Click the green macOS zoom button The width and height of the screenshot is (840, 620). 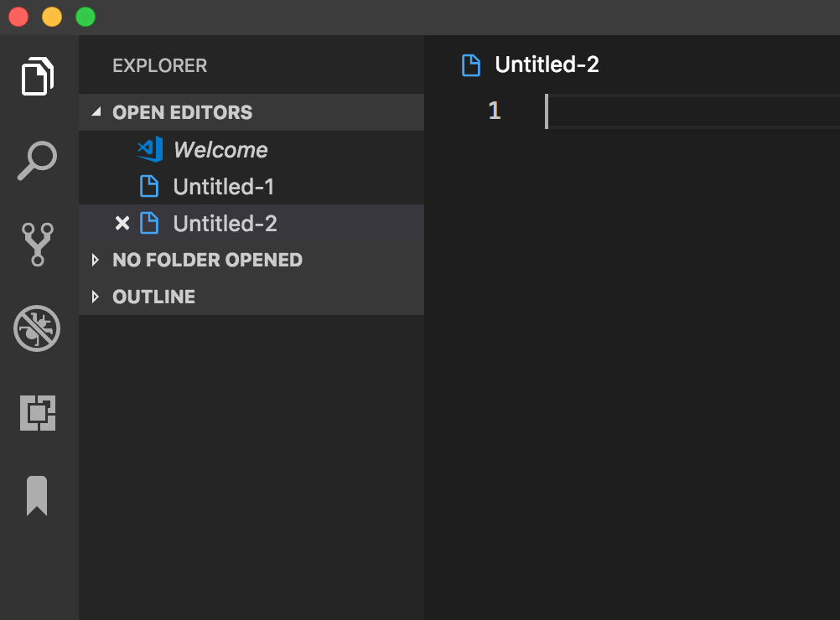85,16
